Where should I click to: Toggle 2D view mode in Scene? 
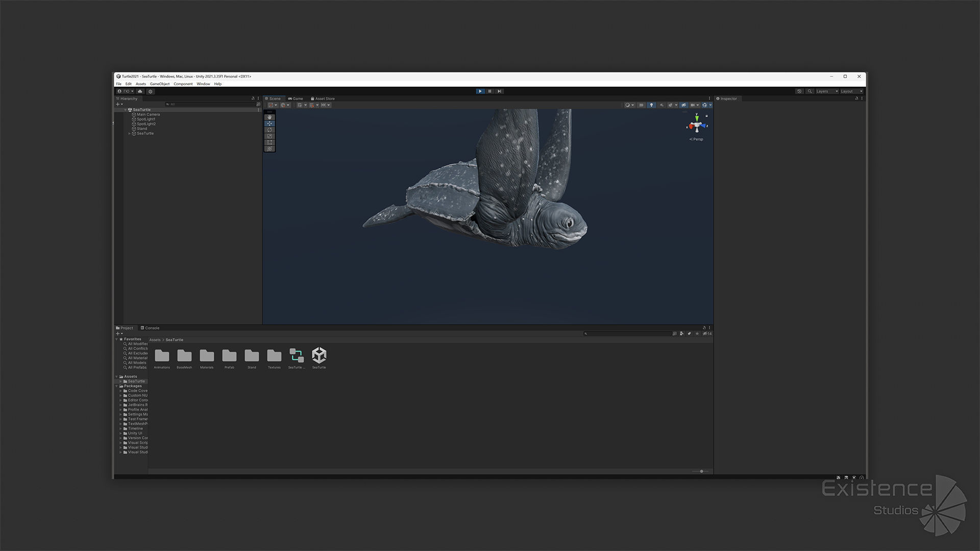pos(641,105)
